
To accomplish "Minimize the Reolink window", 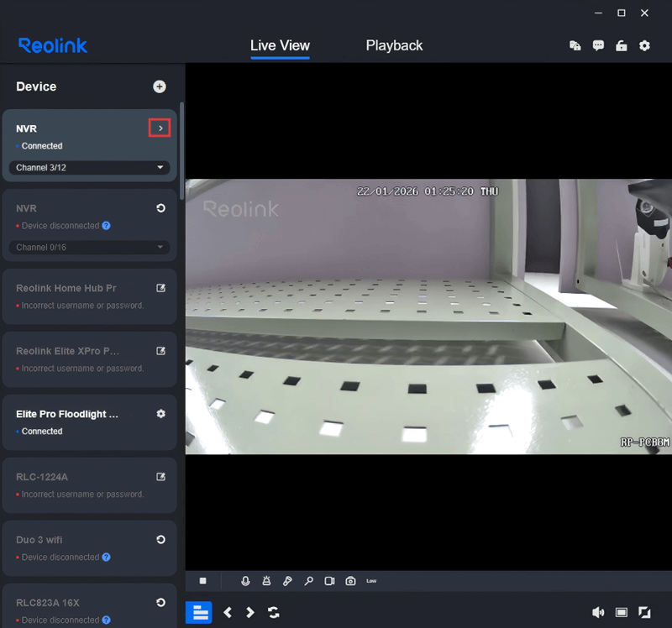I will point(598,13).
